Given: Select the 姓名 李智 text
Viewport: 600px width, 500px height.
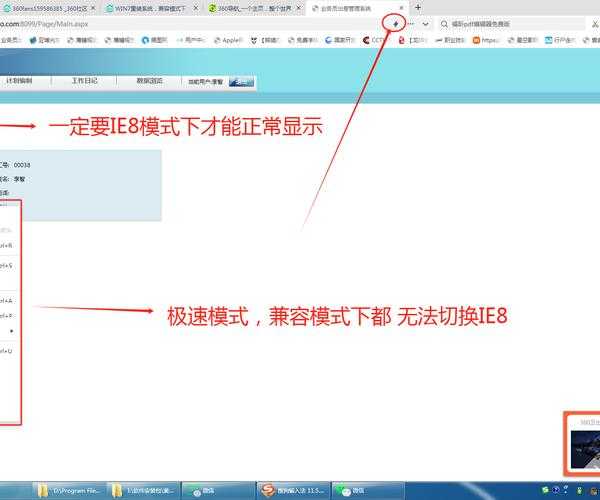Looking at the screenshot, I should [13, 179].
